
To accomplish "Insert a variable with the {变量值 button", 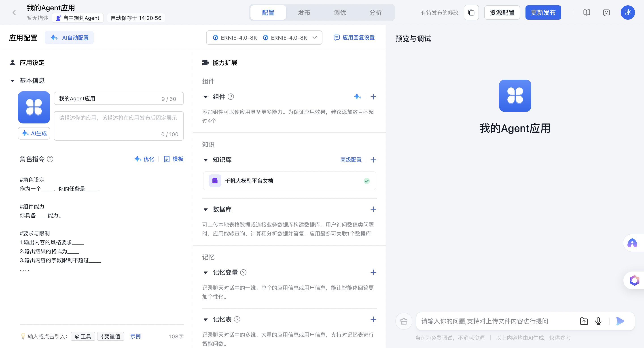I will tap(110, 336).
